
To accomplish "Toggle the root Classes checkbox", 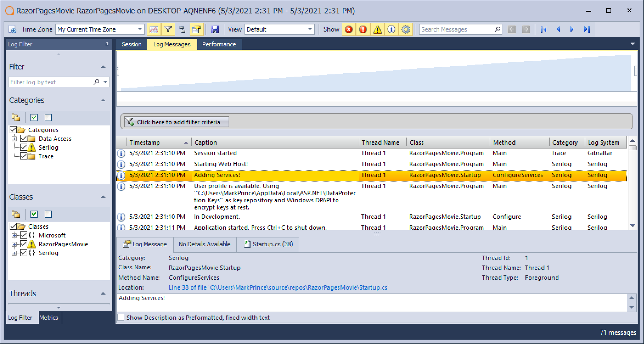I will (13, 226).
